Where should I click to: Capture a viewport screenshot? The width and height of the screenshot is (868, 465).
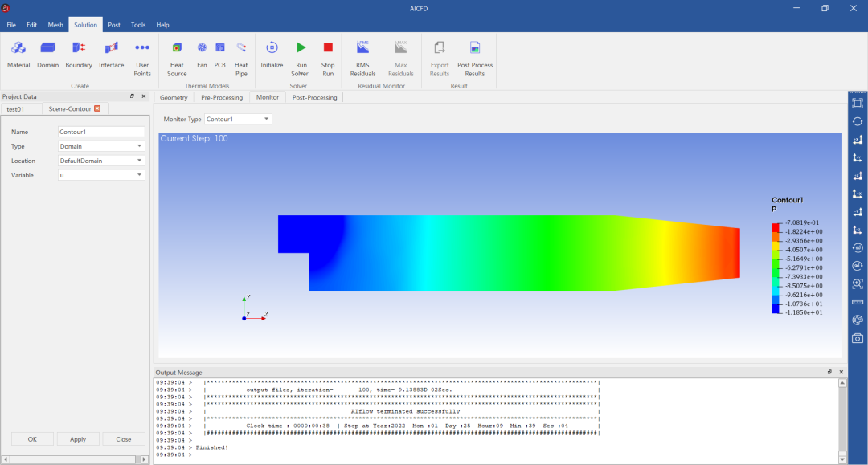[858, 338]
